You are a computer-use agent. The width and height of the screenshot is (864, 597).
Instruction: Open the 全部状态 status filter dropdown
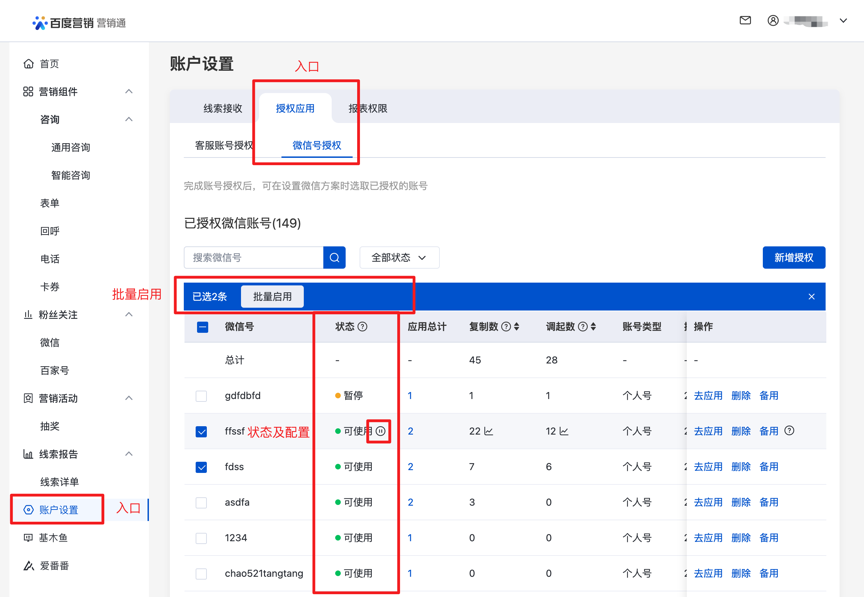[x=397, y=257]
